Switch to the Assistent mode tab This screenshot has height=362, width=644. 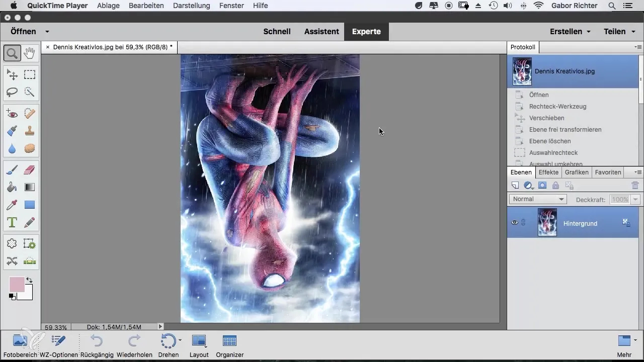321,31
